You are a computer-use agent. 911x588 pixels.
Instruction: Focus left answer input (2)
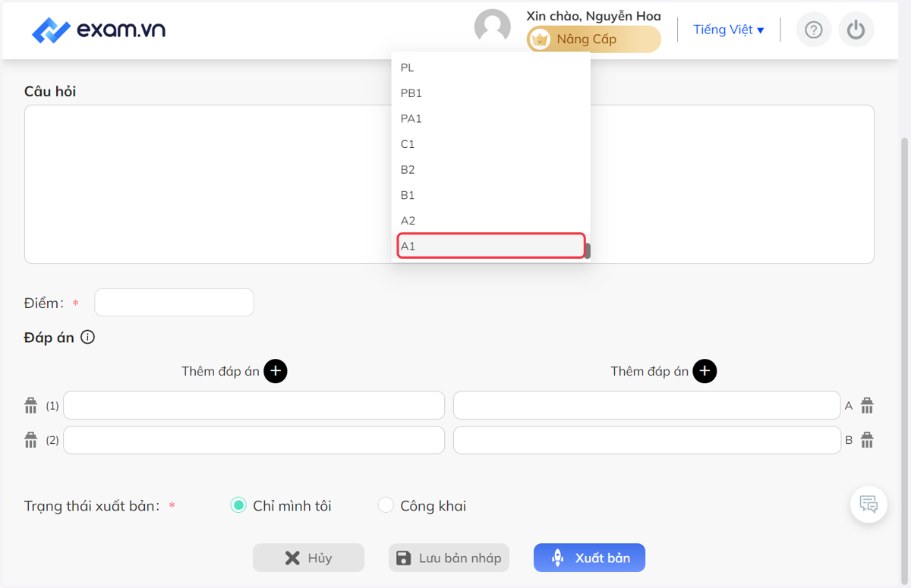point(254,440)
